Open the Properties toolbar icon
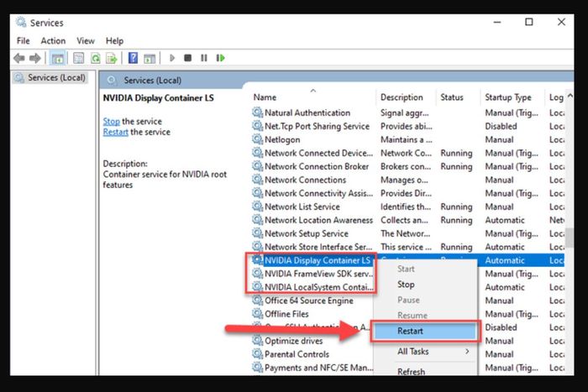The width and height of the screenshot is (588, 392). (x=78, y=58)
